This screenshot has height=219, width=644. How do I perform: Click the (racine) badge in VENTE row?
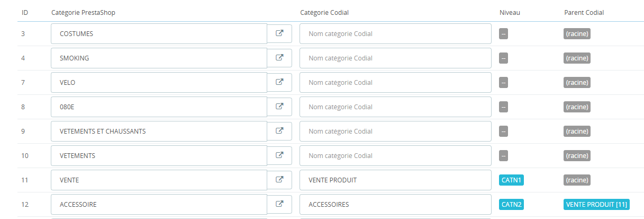click(577, 180)
